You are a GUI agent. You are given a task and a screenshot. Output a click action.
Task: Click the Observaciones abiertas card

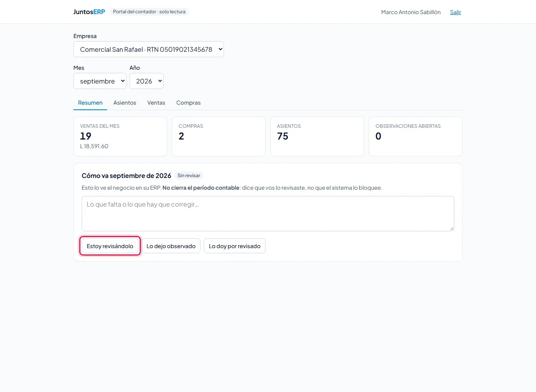click(416, 136)
